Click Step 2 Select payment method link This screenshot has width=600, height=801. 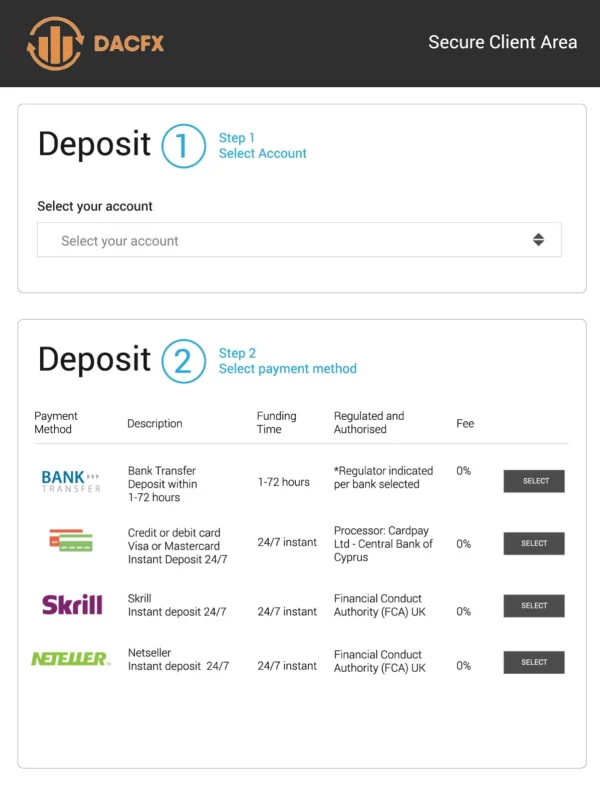[287, 361]
